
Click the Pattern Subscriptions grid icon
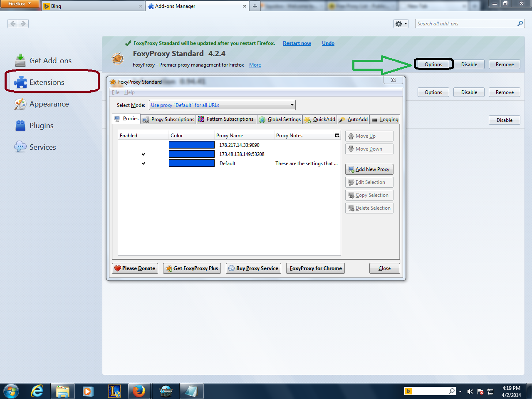coord(202,119)
